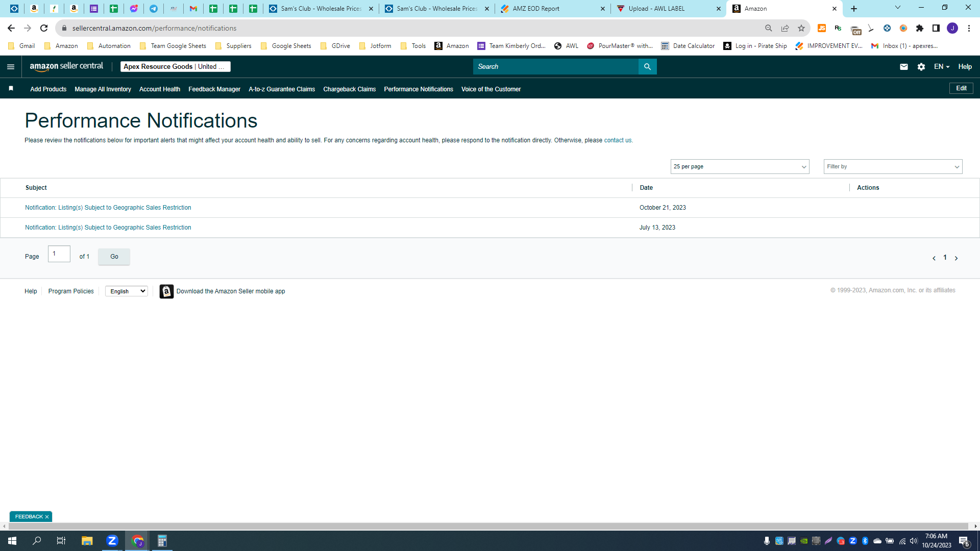Open the October 21, 2023 notification

point(108,208)
